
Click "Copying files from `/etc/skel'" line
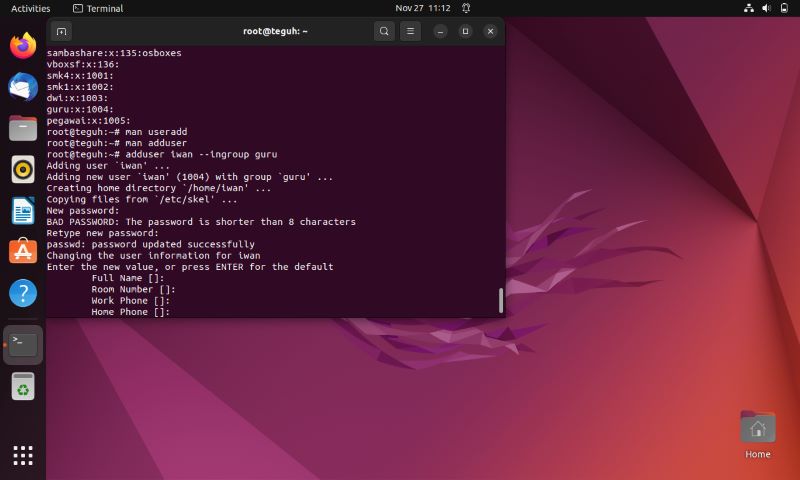[x=142, y=199]
